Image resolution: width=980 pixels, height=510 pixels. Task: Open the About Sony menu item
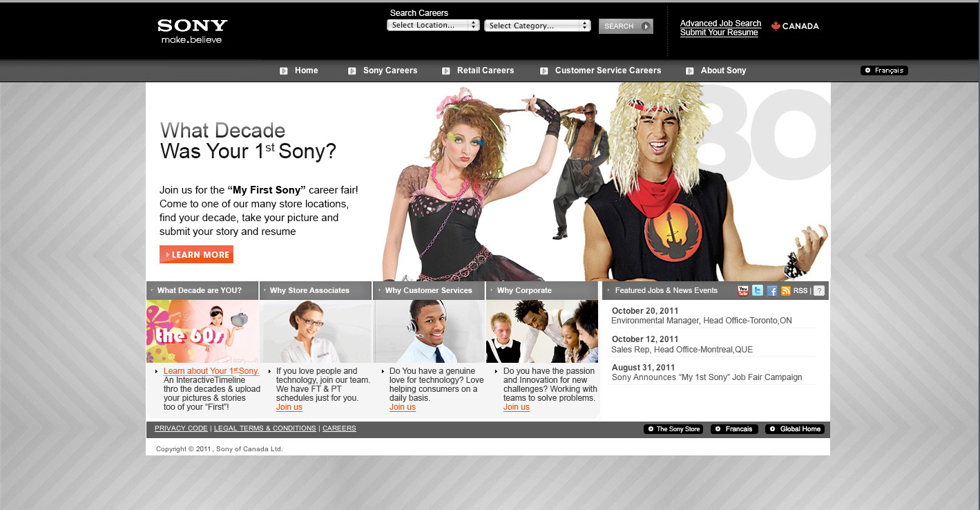click(723, 70)
